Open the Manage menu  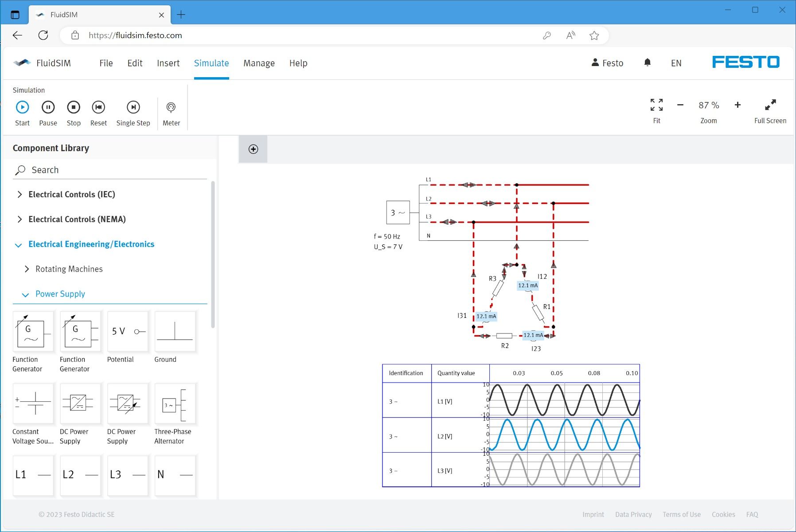(x=259, y=63)
